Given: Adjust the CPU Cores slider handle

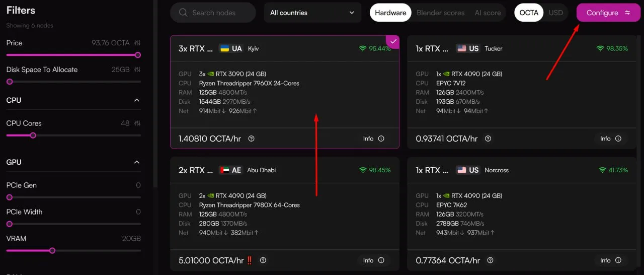Looking at the screenshot, I should (33, 135).
